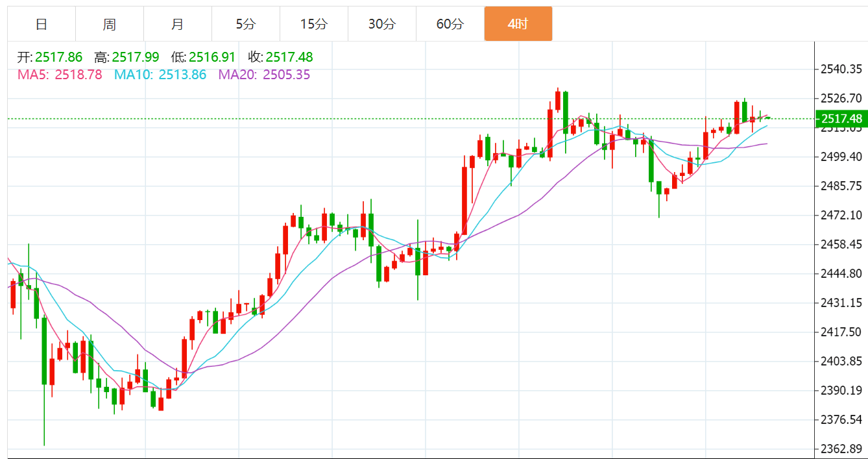Click the 2362.89 price axis label
The height and width of the screenshot is (459, 868).
click(841, 449)
